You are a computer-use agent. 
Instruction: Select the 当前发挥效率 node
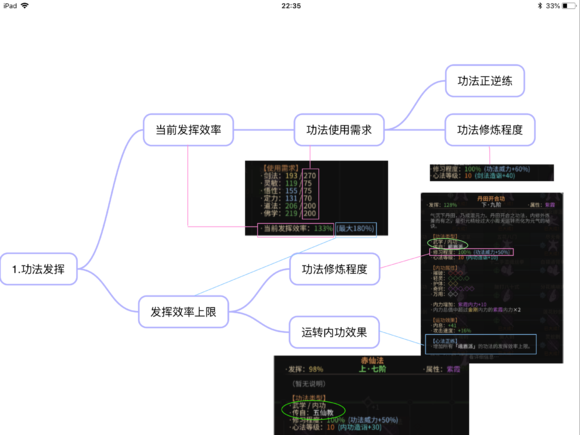(188, 130)
